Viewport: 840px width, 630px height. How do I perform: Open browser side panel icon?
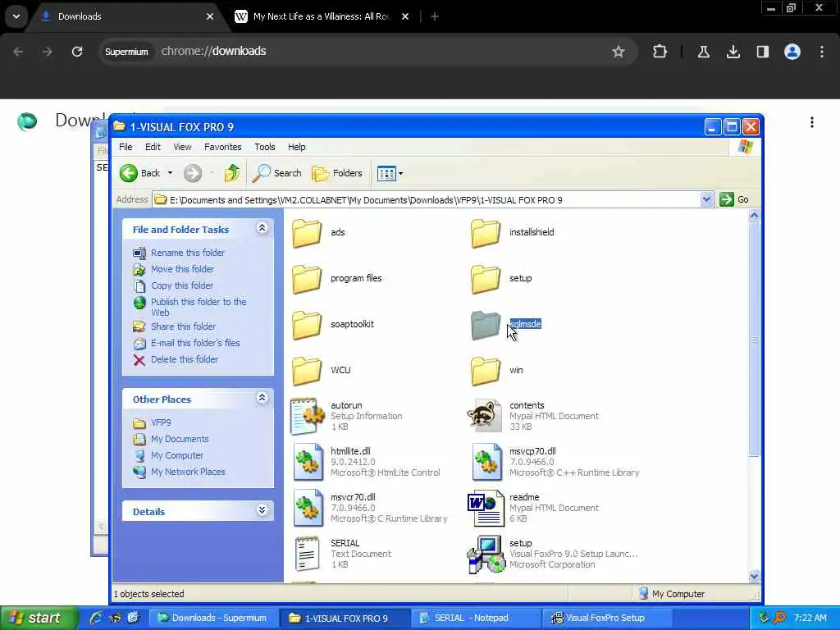coord(763,52)
